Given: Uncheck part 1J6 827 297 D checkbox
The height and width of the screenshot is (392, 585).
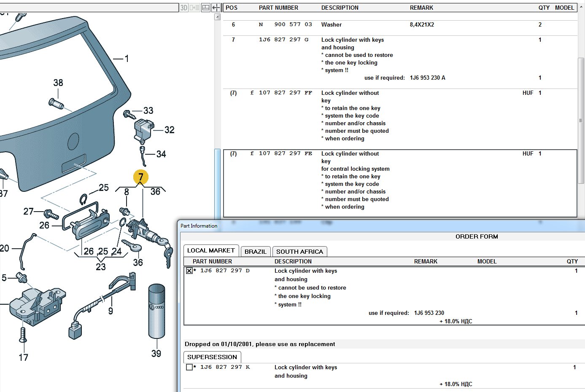Looking at the screenshot, I should tap(189, 271).
